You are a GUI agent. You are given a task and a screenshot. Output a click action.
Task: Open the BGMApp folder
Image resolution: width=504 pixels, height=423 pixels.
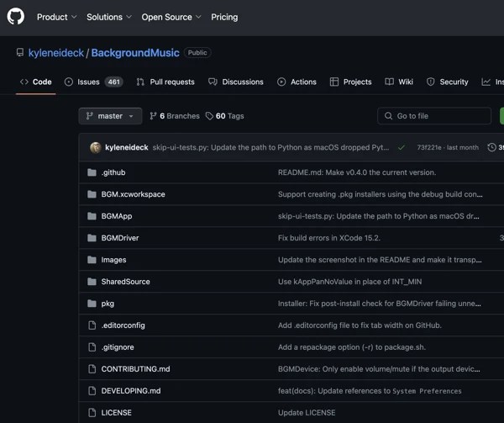click(117, 216)
